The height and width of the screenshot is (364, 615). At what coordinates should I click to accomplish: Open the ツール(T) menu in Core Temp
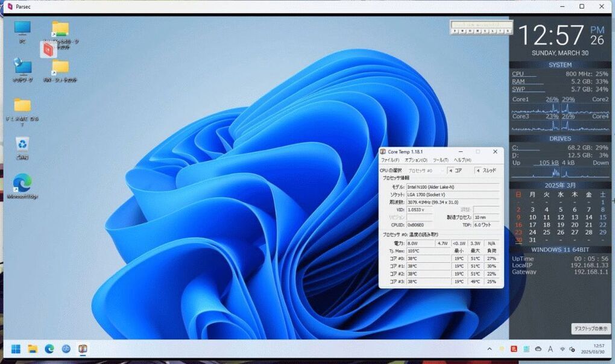tap(441, 160)
